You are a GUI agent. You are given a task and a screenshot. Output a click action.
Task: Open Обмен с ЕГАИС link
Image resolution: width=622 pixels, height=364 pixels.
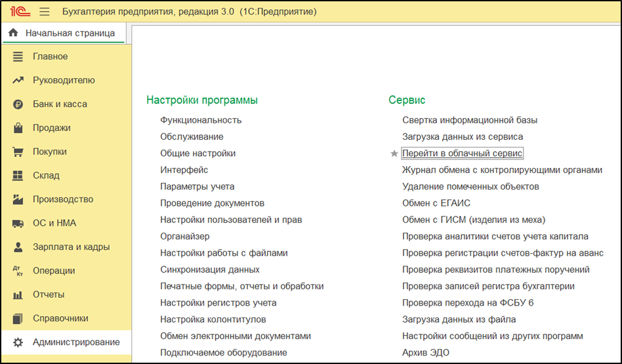pyautogui.click(x=436, y=203)
